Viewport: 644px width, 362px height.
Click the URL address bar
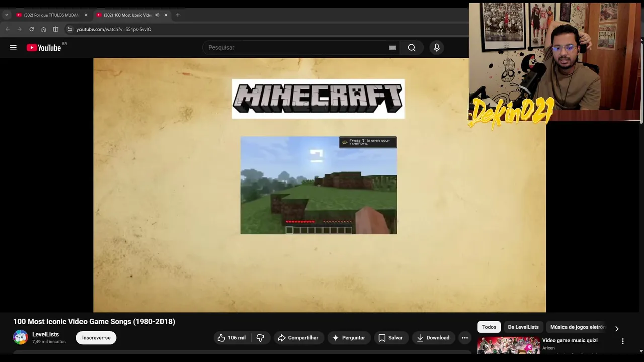tap(267, 29)
